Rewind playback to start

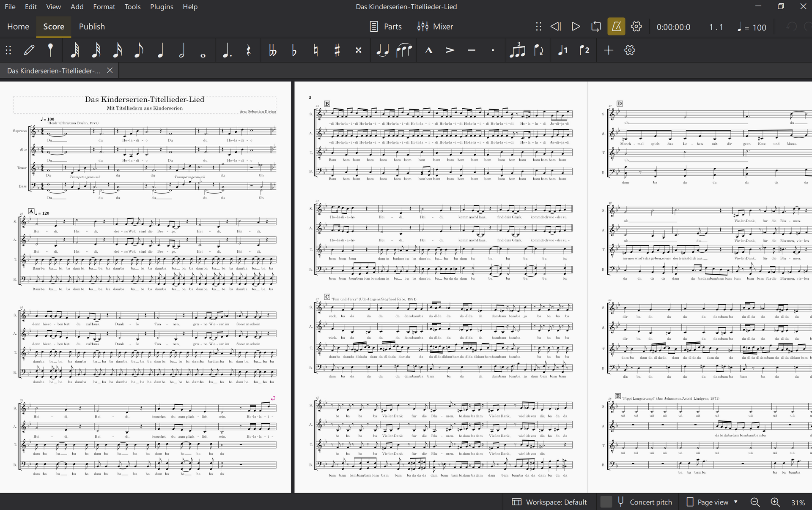click(556, 27)
